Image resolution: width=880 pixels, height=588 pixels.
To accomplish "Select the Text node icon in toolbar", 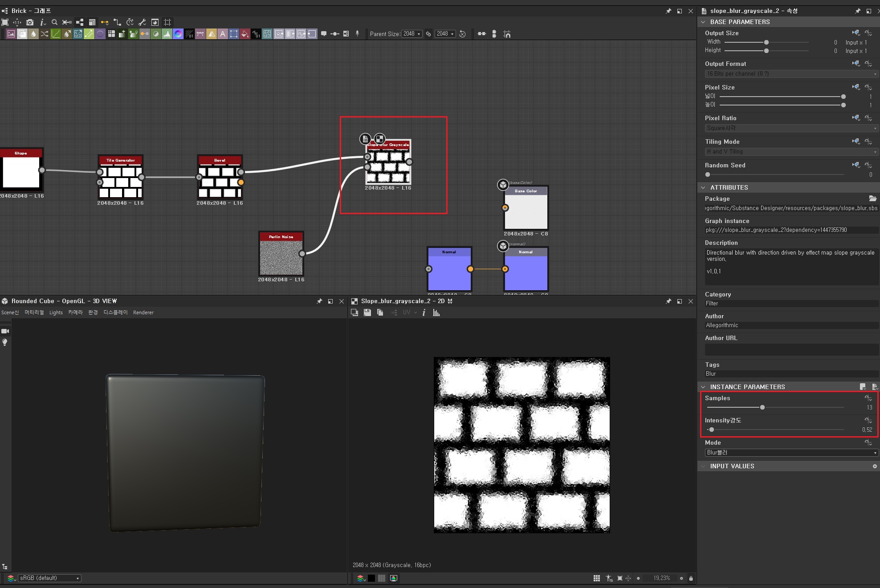I will pos(223,34).
